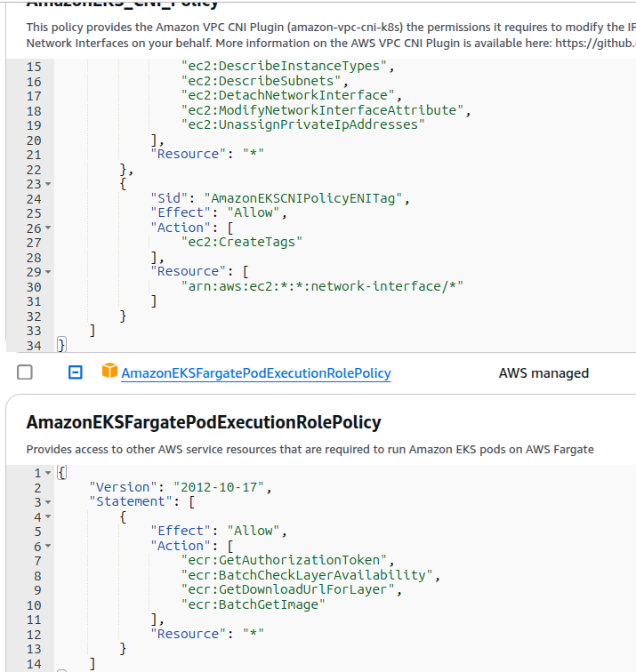Click the "2012-10-17" version value
The width and height of the screenshot is (636, 672).
click(219, 487)
